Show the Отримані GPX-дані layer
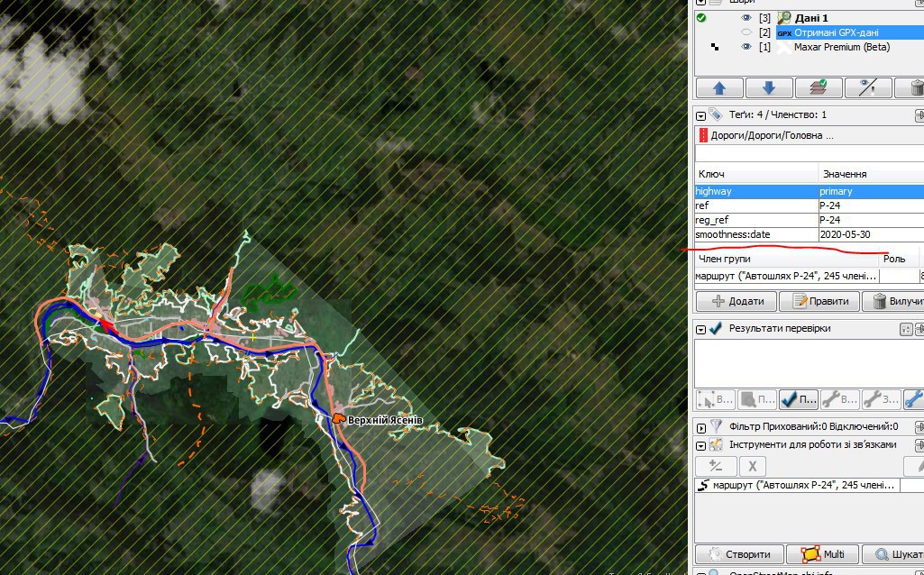Image resolution: width=924 pixels, height=575 pixels. (x=746, y=32)
